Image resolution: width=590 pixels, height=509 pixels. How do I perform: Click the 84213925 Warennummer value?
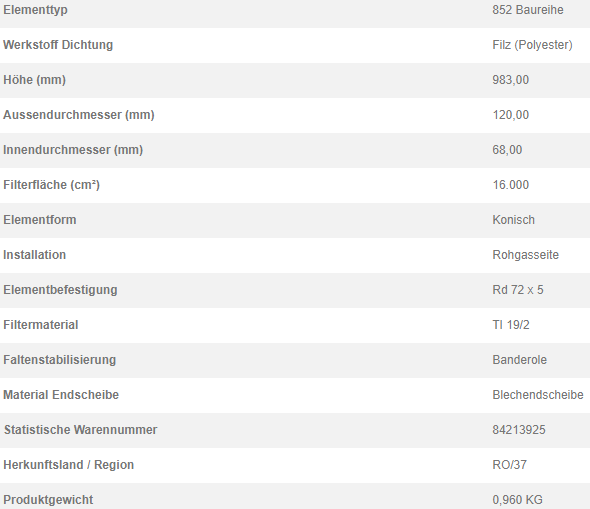click(x=519, y=430)
